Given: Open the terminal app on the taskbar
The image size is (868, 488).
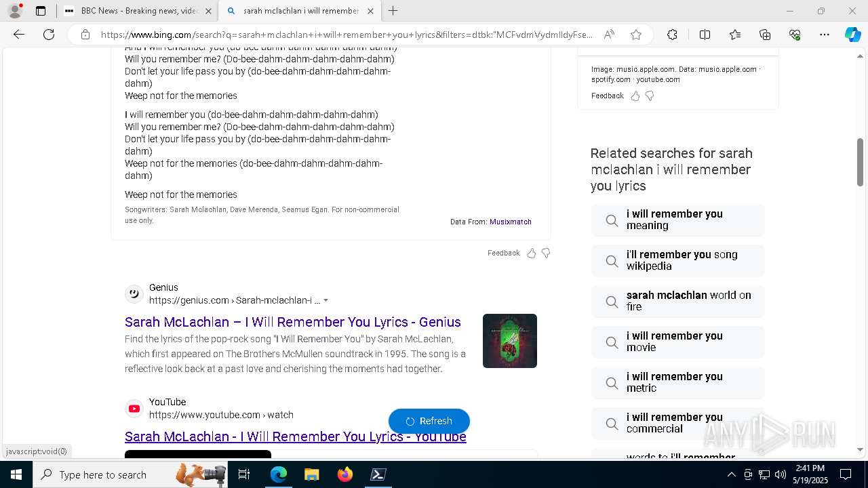Looking at the screenshot, I should click(x=378, y=474).
